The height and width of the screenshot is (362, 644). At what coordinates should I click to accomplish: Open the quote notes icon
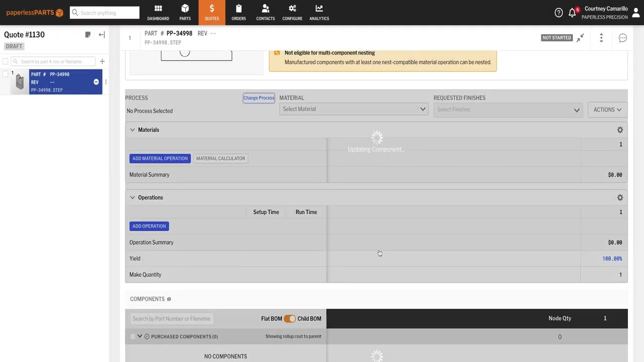point(88,35)
